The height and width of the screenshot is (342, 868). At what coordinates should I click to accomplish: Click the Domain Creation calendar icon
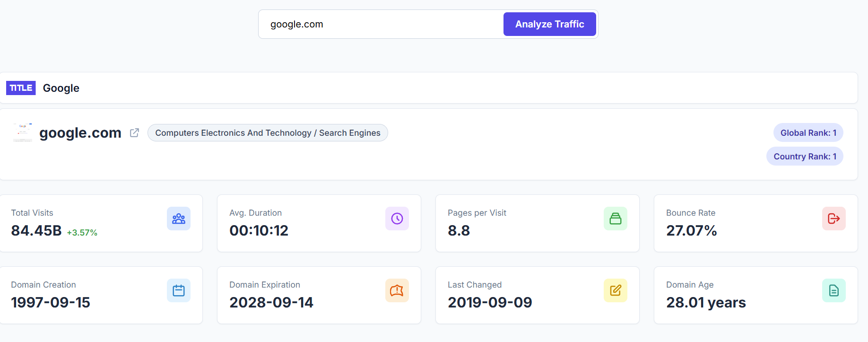[179, 290]
